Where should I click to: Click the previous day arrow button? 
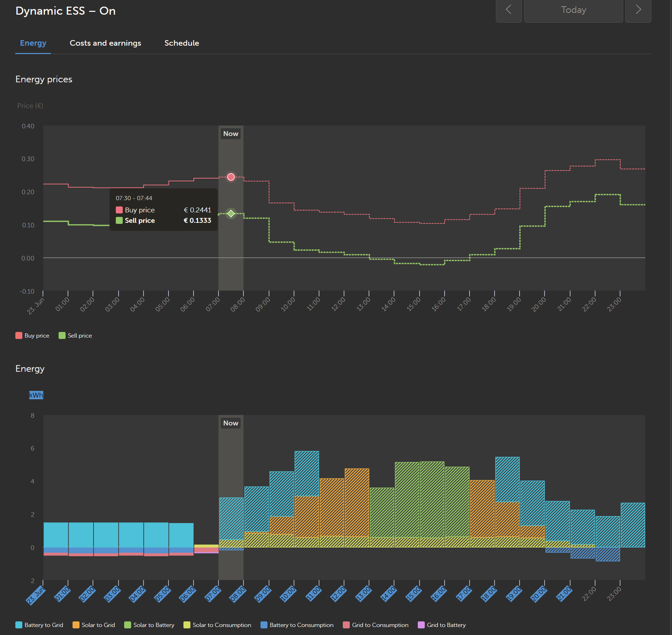pos(508,10)
